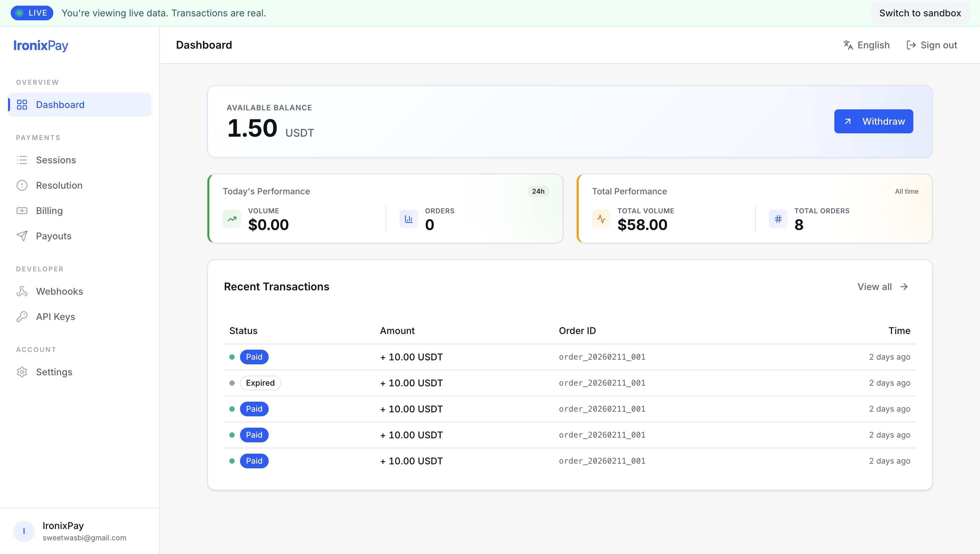Click the sign out icon
The image size is (980, 554).
tap(911, 45)
